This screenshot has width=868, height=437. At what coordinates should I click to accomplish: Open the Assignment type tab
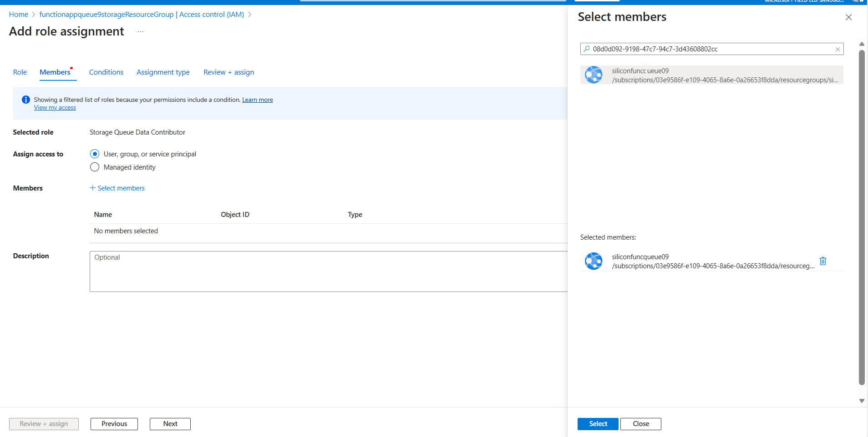coord(163,72)
